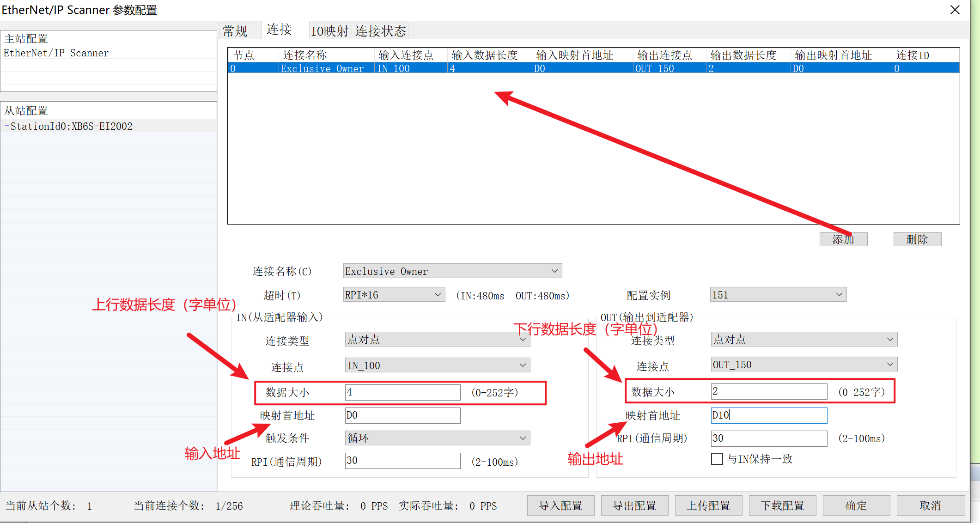Open the IO映射 tab
This screenshot has height=523, width=980.
(x=330, y=31)
